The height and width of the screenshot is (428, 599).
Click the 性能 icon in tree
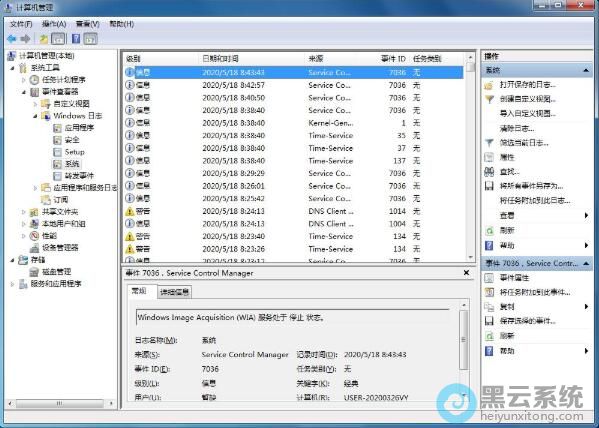click(x=34, y=236)
